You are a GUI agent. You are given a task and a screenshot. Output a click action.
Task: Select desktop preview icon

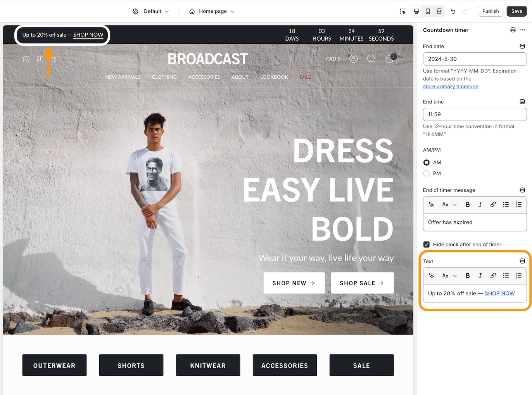tap(416, 11)
